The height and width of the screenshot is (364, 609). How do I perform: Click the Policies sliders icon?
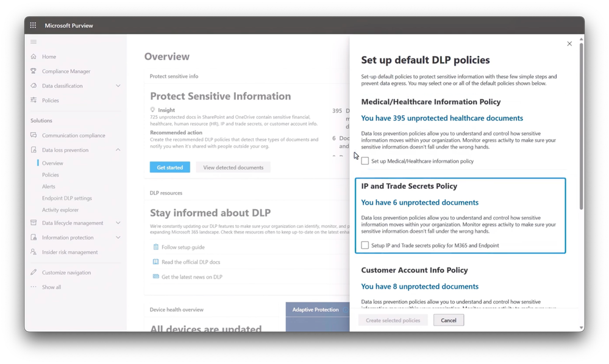[34, 100]
